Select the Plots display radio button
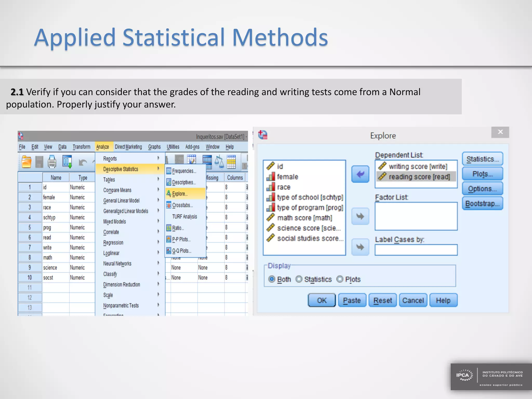 (340, 279)
